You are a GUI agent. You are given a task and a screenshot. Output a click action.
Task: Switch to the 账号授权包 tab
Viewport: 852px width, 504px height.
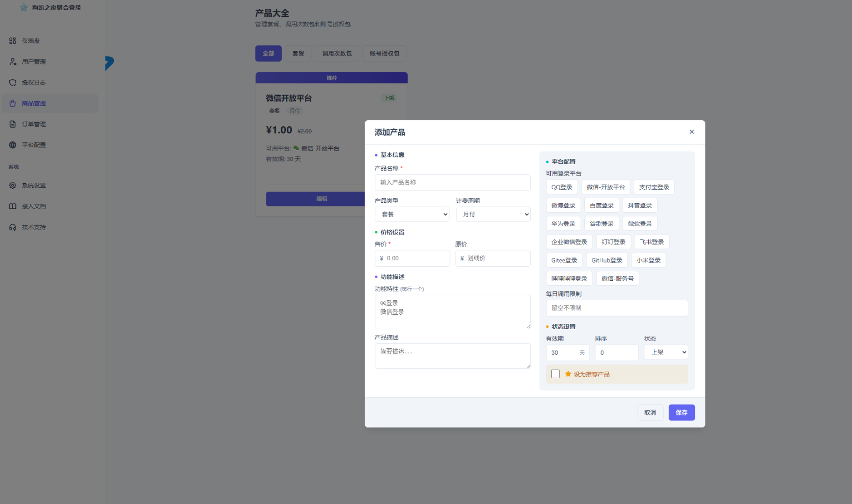point(385,53)
